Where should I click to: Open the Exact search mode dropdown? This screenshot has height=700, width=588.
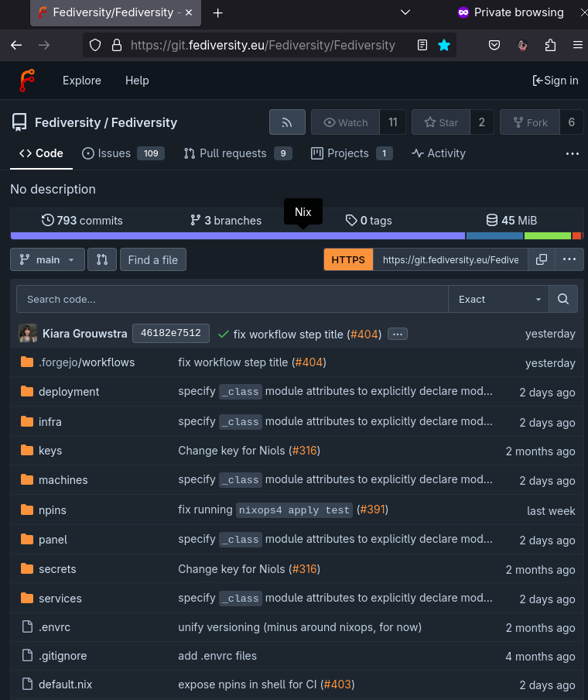(499, 299)
